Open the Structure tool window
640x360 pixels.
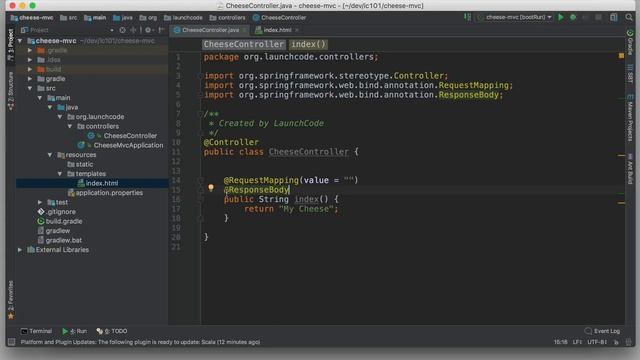(x=11, y=91)
